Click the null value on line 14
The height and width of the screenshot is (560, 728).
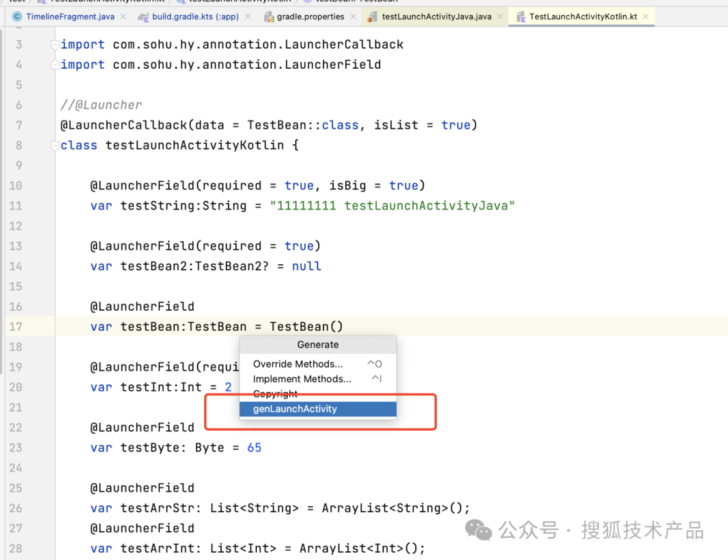[307, 266]
